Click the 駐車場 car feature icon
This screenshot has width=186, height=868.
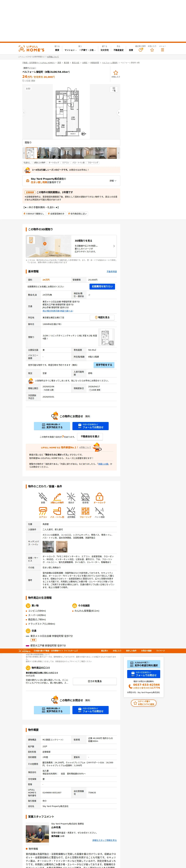pos(85,498)
